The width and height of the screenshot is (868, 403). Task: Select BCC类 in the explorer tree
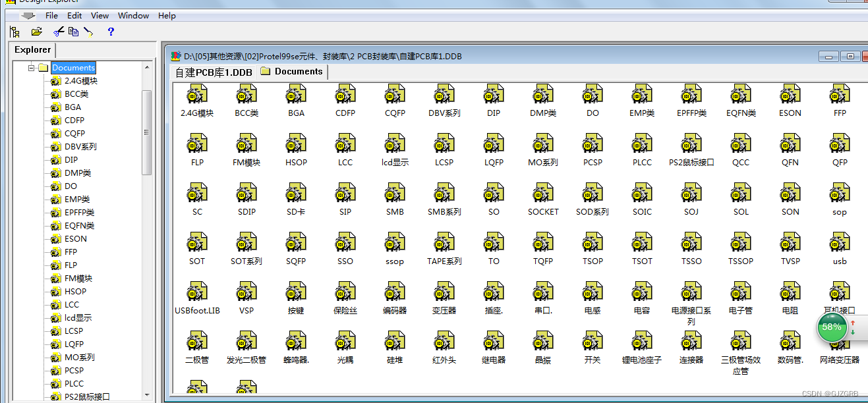76,94
